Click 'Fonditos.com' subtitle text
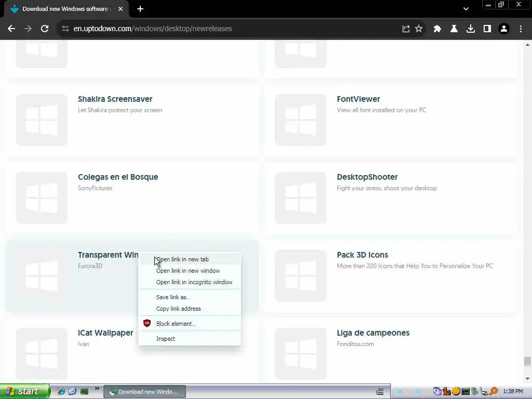 coord(355,344)
